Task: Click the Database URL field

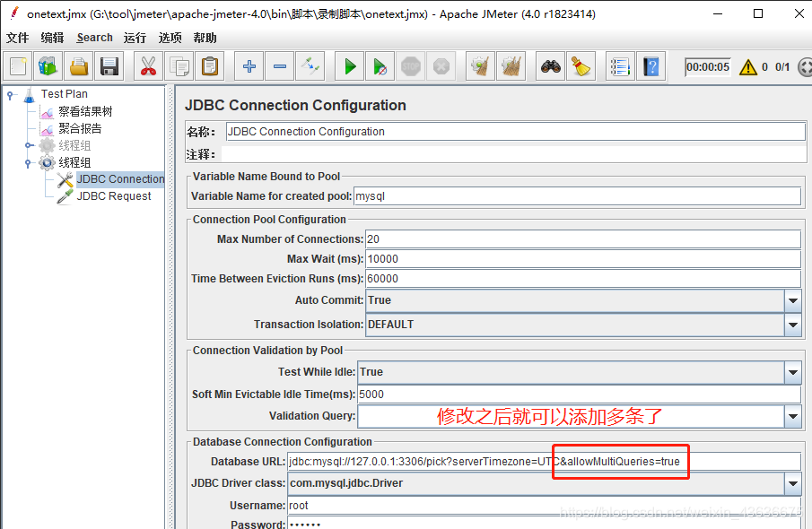Action: click(544, 462)
